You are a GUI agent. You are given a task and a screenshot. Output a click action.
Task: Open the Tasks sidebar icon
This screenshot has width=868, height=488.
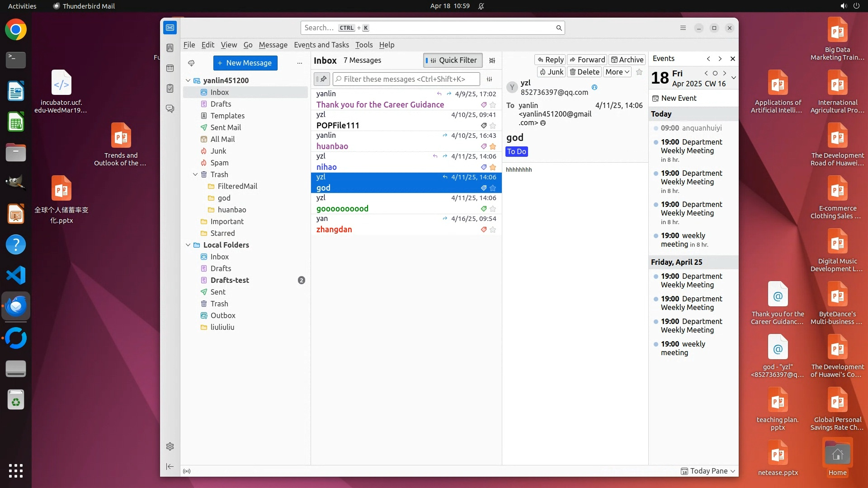(170, 89)
